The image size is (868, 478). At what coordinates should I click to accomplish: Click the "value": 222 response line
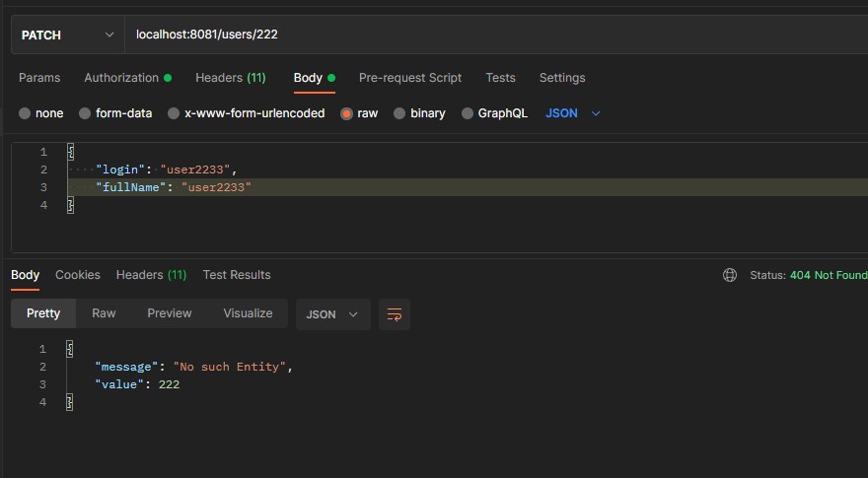(x=137, y=384)
